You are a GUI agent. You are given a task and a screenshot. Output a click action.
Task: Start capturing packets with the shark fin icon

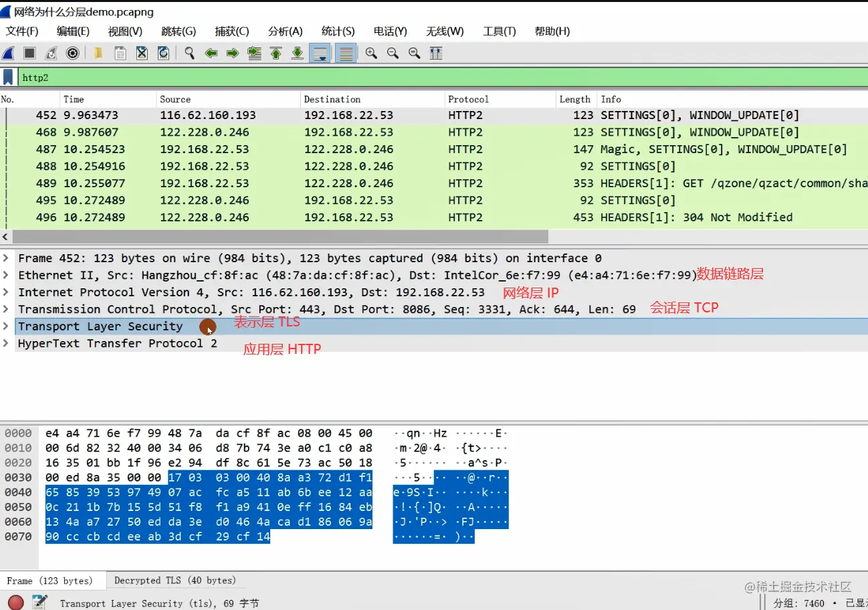pos(8,54)
